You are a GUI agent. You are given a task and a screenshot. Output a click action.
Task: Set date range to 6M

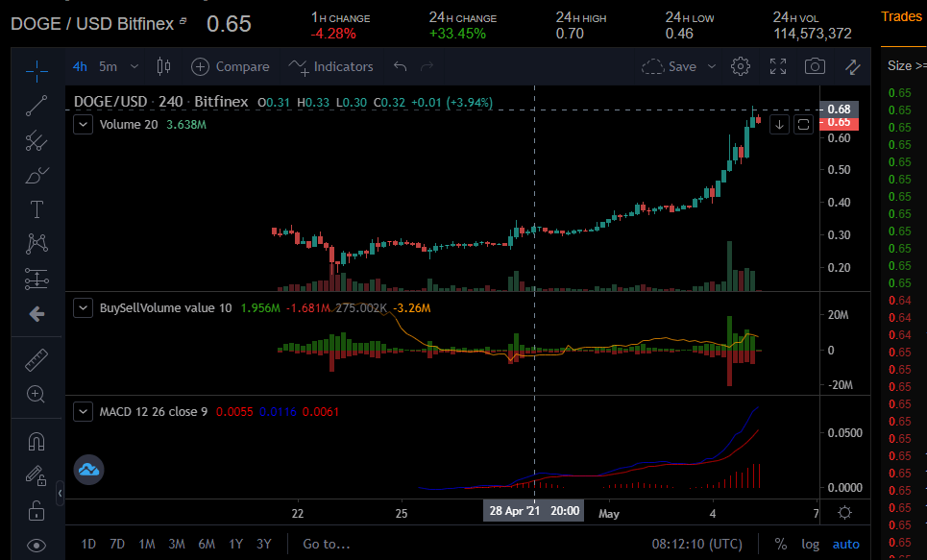click(x=207, y=544)
